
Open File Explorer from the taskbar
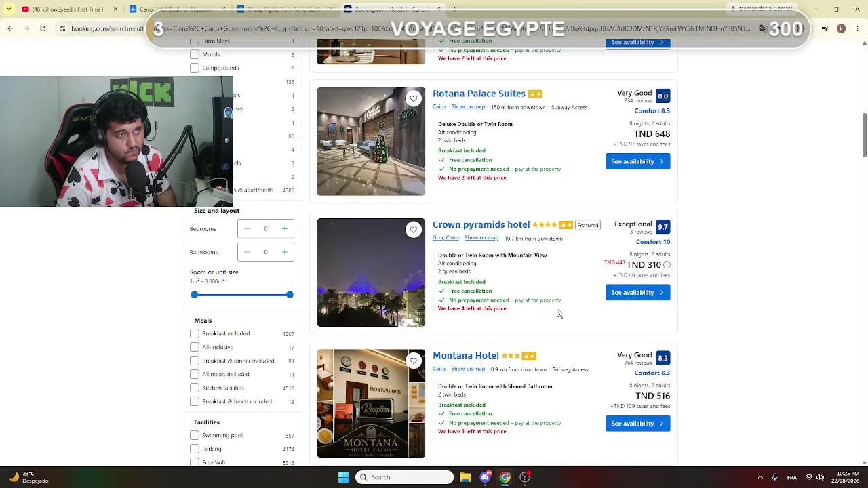click(x=465, y=477)
